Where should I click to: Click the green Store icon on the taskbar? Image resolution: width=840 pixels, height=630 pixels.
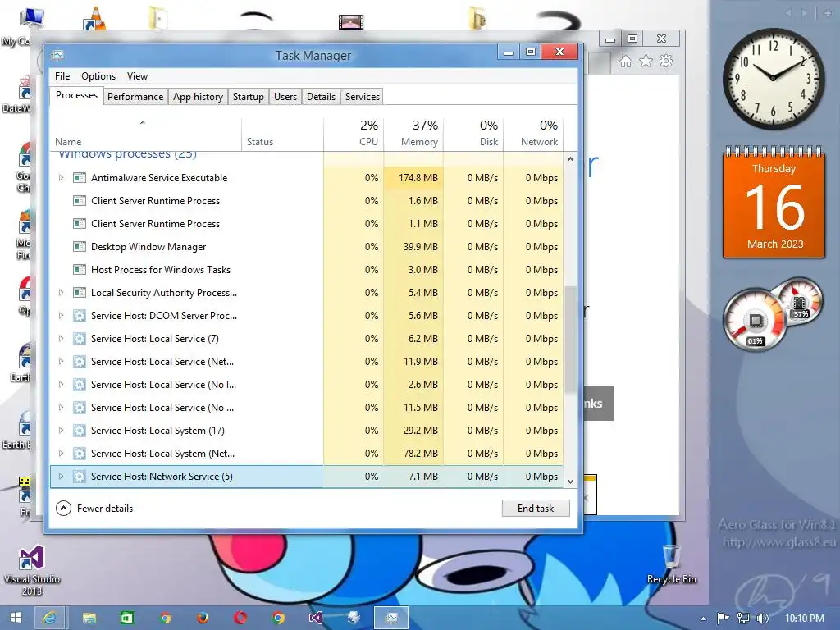[x=127, y=619]
